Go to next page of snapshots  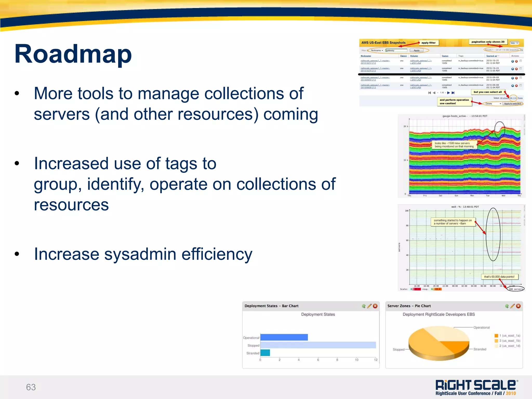448,93
